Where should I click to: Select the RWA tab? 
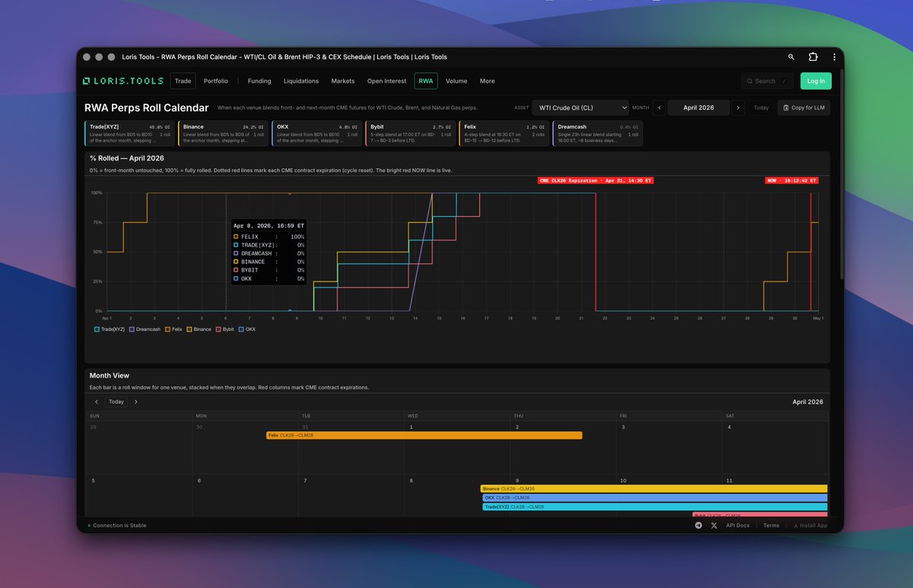click(x=425, y=81)
